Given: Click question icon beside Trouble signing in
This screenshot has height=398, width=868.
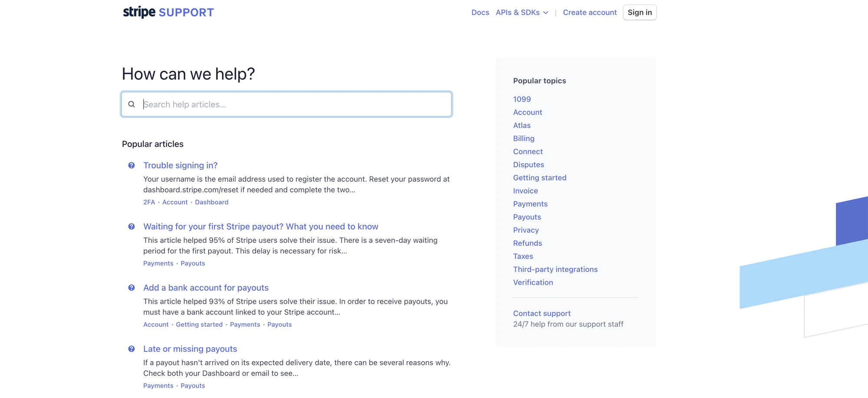Looking at the screenshot, I should [132, 165].
